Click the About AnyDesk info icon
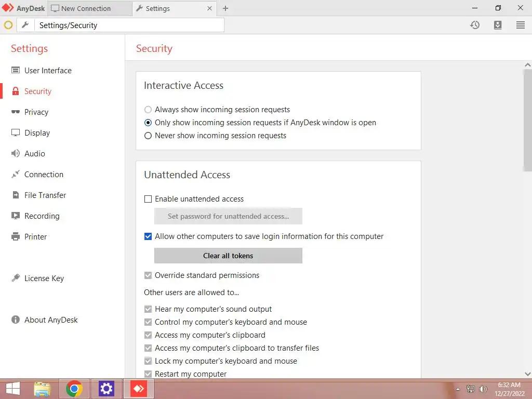 click(x=16, y=320)
